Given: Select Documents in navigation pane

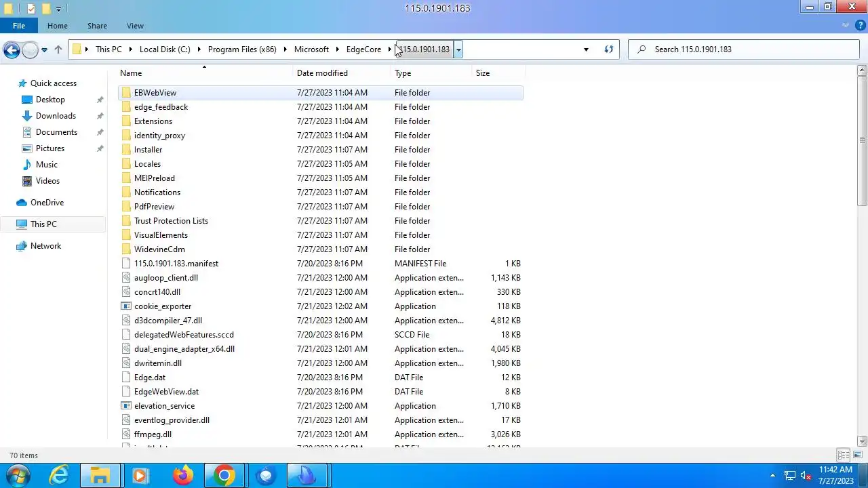Looking at the screenshot, I should point(56,132).
